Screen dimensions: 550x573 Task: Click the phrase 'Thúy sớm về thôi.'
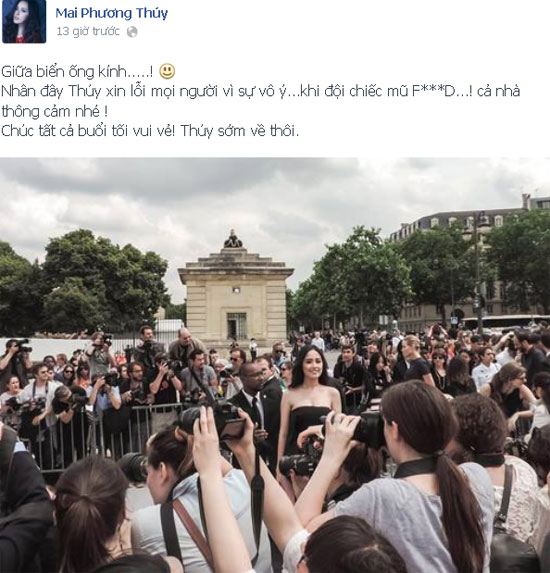pos(240,131)
